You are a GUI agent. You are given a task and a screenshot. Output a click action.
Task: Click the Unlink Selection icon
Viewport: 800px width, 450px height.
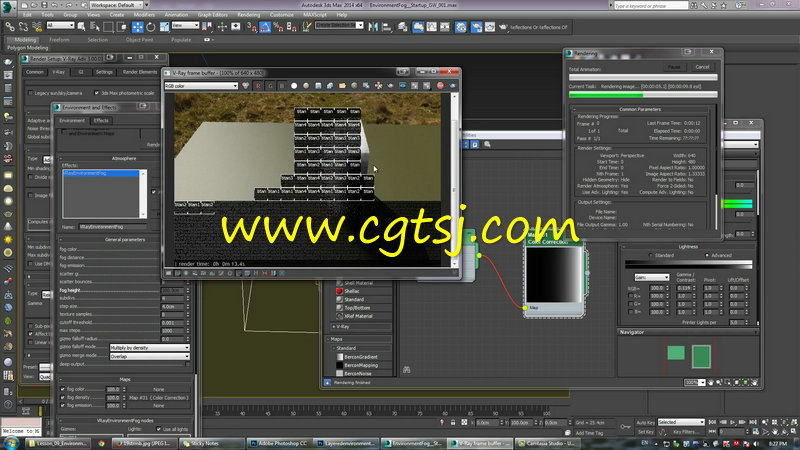pos(23,27)
